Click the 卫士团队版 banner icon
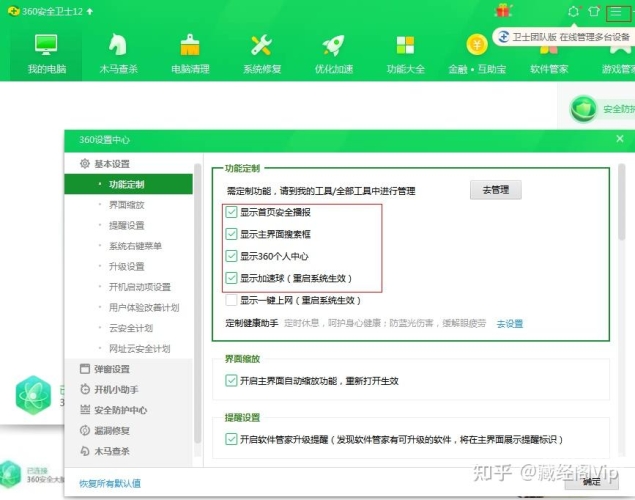 click(503, 37)
